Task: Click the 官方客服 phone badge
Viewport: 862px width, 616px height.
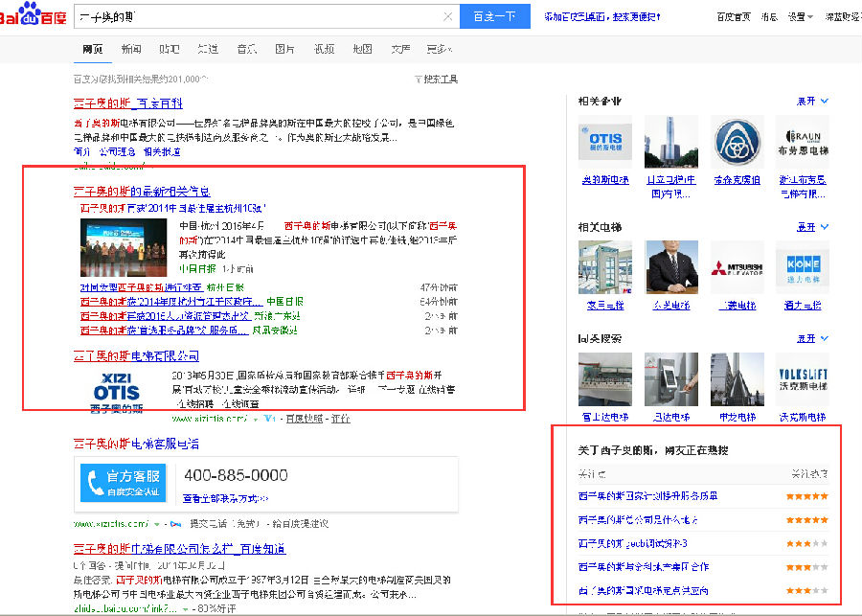Action: click(x=124, y=482)
